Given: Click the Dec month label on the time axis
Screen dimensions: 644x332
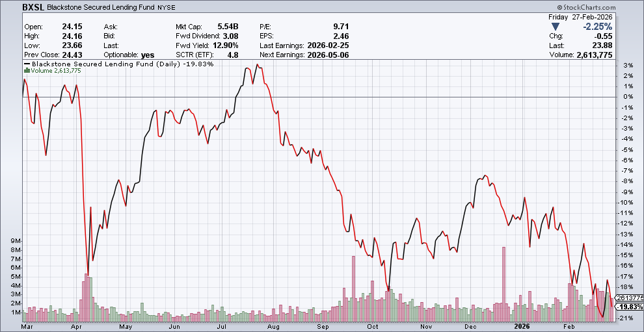Looking at the screenshot, I should pos(470,327).
